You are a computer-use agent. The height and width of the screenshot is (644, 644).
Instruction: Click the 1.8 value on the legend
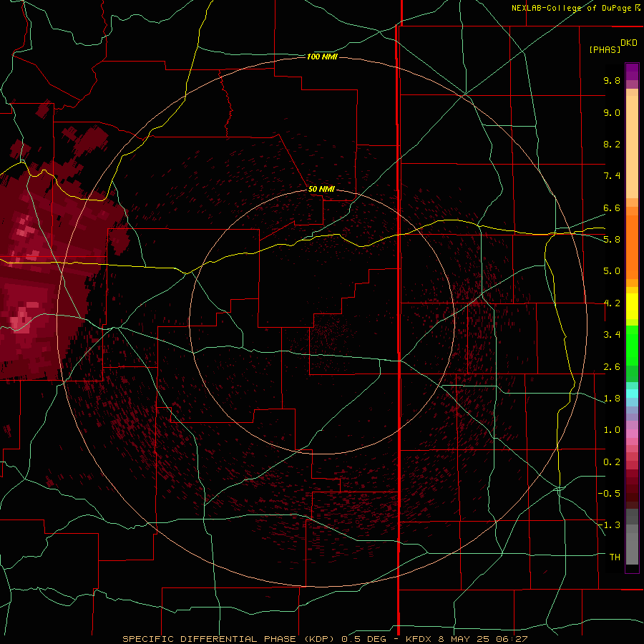(612, 399)
